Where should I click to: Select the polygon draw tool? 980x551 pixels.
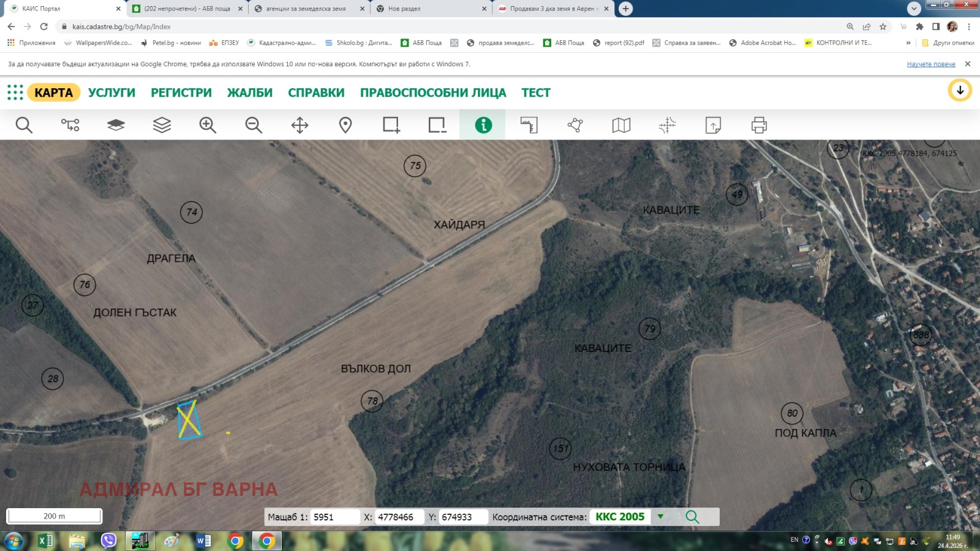575,125
